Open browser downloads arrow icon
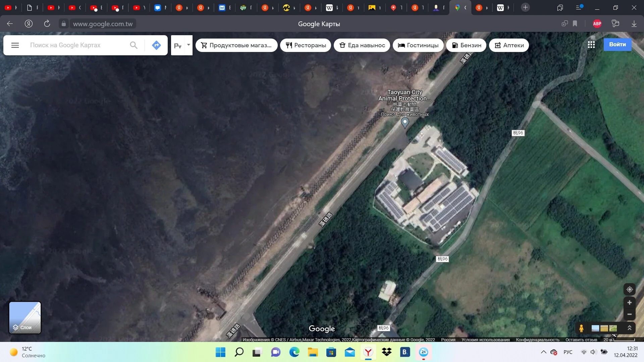 click(x=634, y=24)
